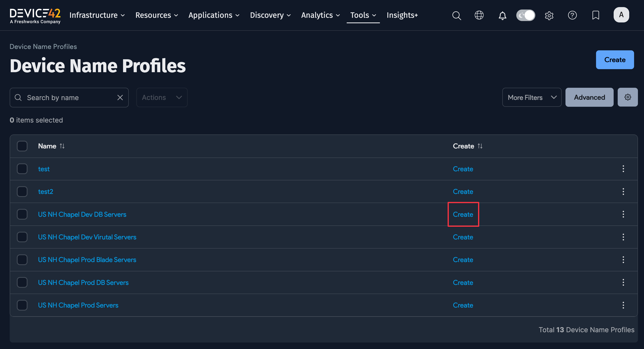Screen dimensions: 644x349
Task: Open the Actions dropdown
Action: (x=162, y=97)
